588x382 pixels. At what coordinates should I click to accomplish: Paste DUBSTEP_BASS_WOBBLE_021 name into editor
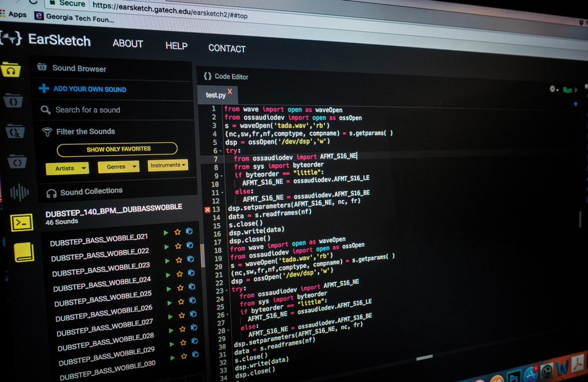189,232
